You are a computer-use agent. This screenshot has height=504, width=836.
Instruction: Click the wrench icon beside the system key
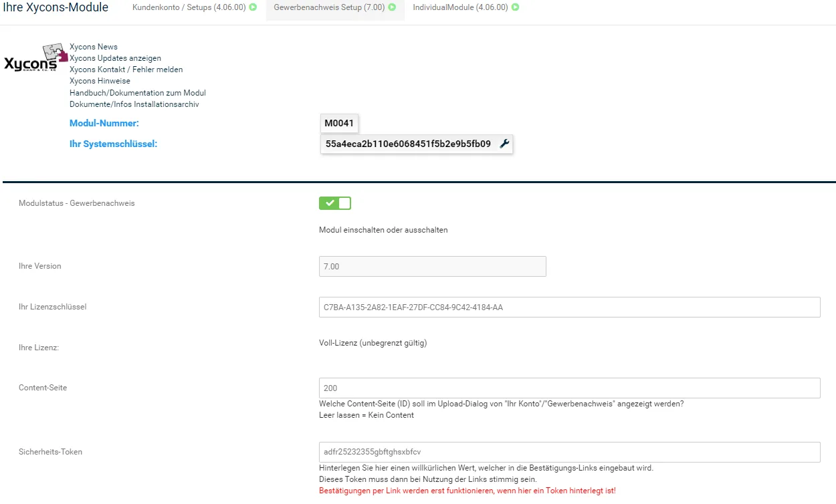505,144
